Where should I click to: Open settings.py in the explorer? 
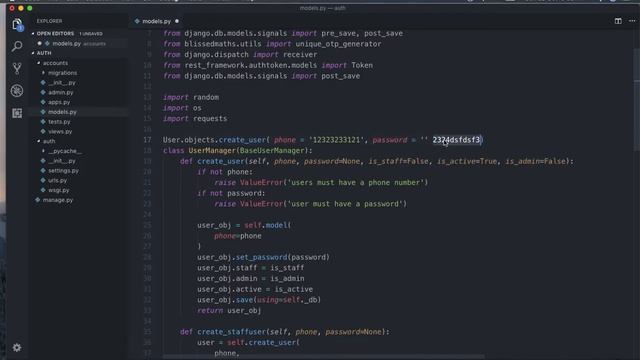click(63, 171)
